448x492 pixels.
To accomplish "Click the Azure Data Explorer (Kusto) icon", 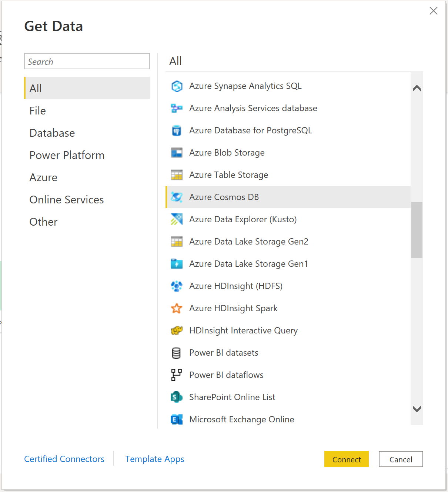I will click(x=177, y=219).
